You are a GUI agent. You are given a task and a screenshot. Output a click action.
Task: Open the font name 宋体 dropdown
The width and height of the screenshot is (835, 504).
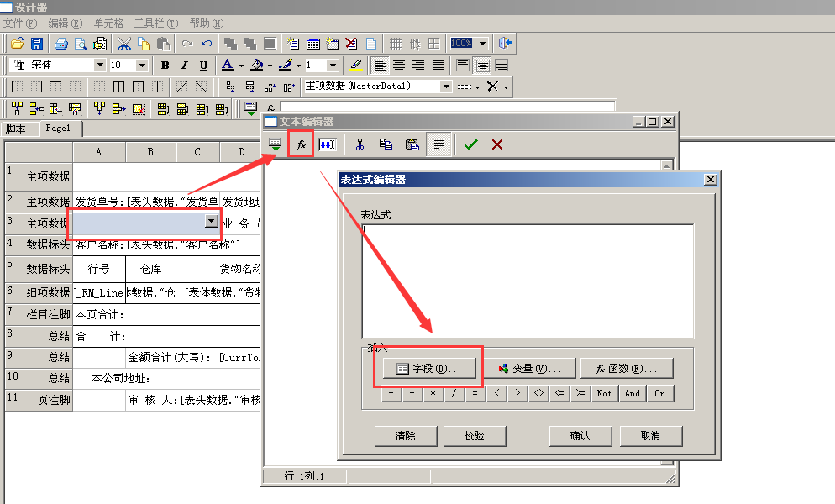[100, 65]
